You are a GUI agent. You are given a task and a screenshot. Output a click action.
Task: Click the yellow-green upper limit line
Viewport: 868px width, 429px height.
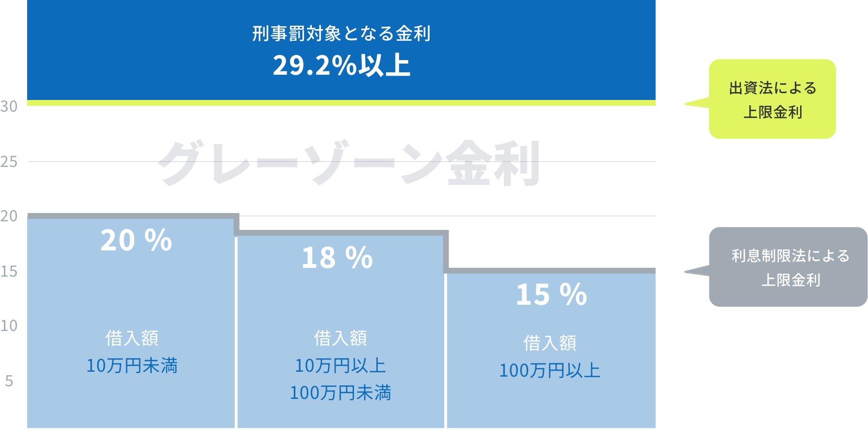coord(341,103)
